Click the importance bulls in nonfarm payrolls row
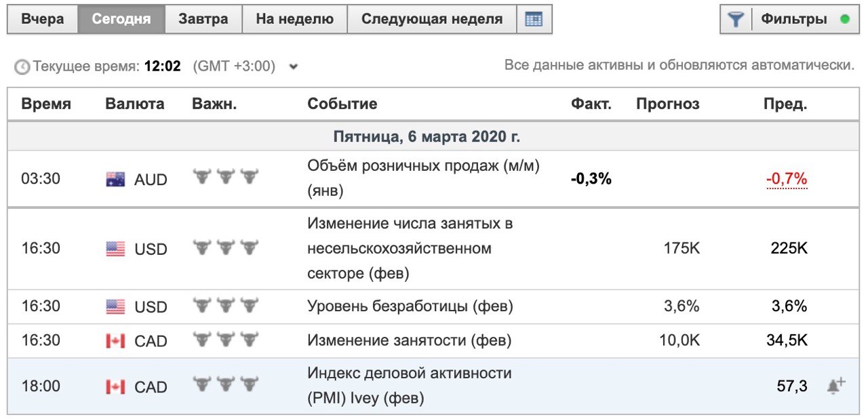Viewport: 868px width, 419px height. coord(226,247)
